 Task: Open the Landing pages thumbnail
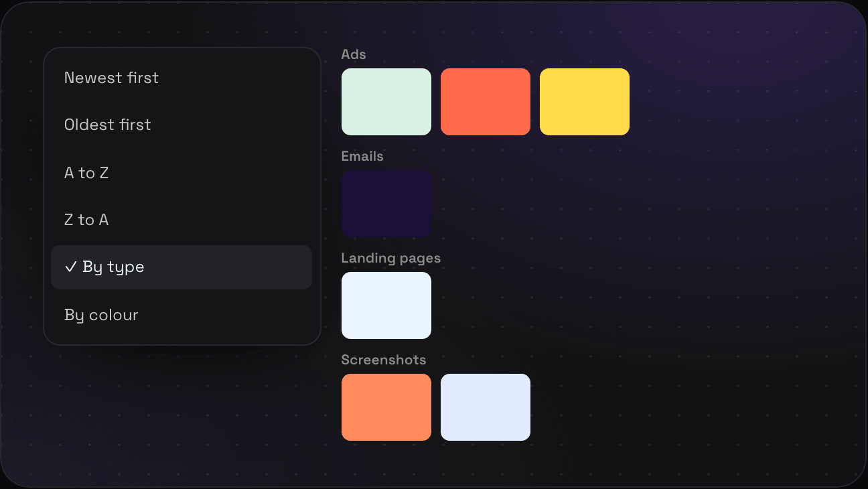(386, 305)
